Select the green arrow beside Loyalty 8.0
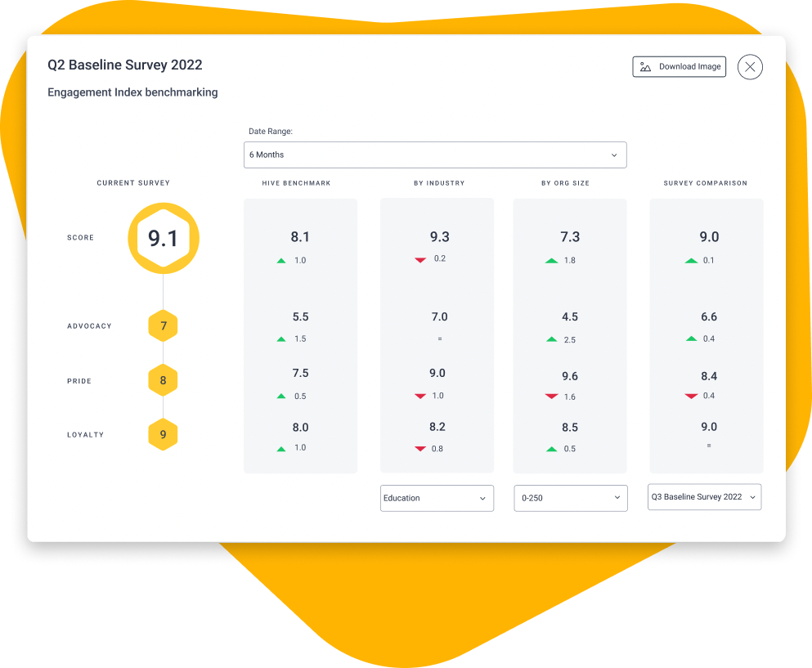This screenshot has width=812, height=668. (281, 449)
